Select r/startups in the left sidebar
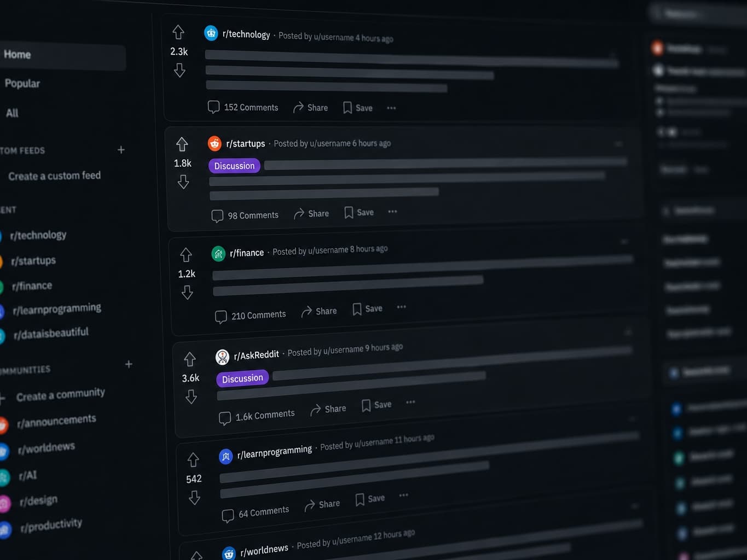 click(x=33, y=261)
